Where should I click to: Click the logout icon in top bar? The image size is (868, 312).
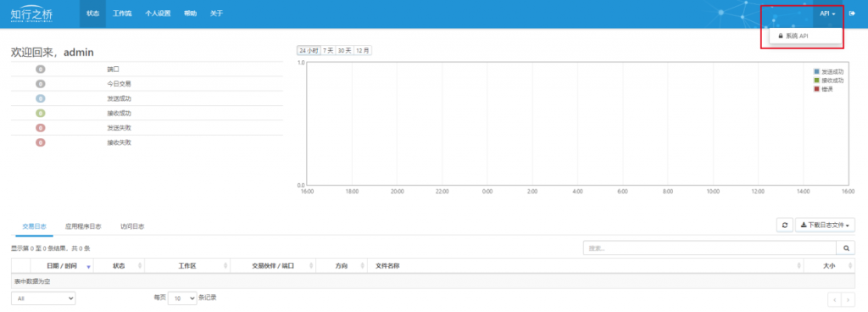point(852,14)
